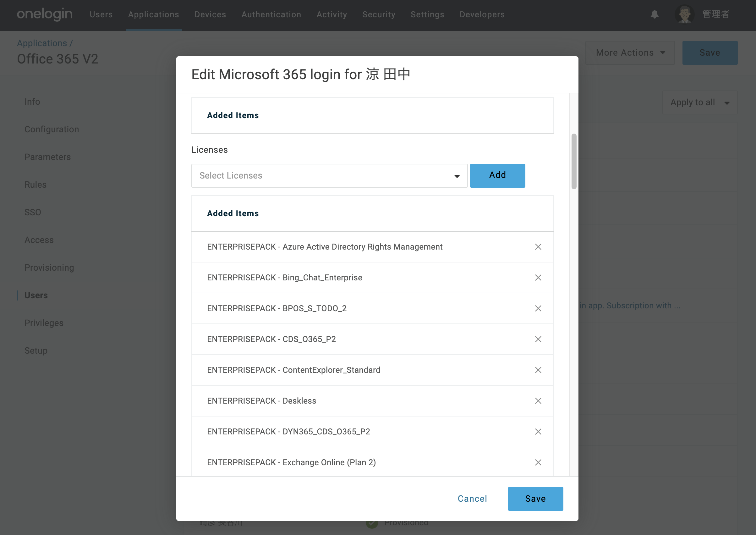This screenshot has width=756, height=535.
Task: Switch to the Parameters sidebar tab
Action: tap(47, 157)
